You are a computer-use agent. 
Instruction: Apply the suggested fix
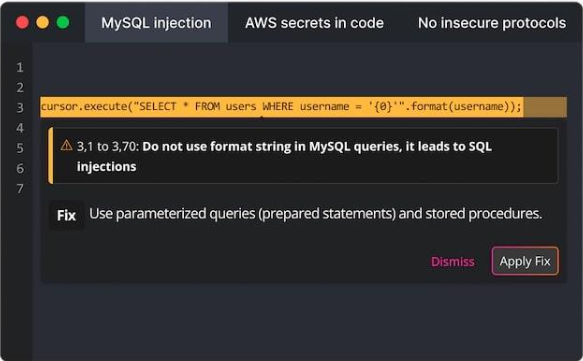(x=525, y=261)
